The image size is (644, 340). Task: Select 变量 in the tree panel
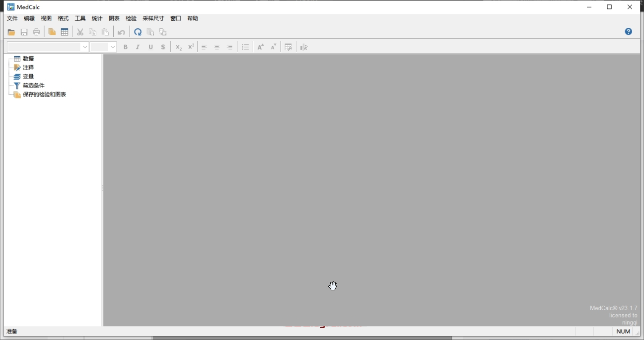(x=28, y=77)
